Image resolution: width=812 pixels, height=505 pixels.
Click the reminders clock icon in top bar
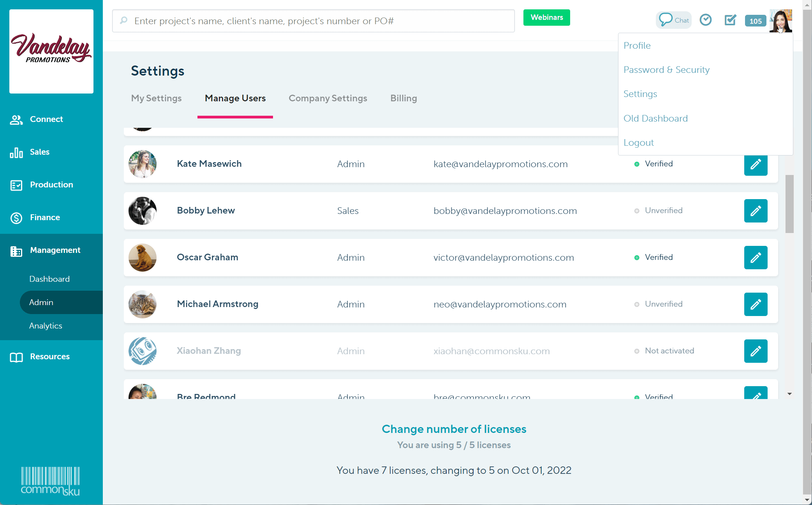click(706, 20)
